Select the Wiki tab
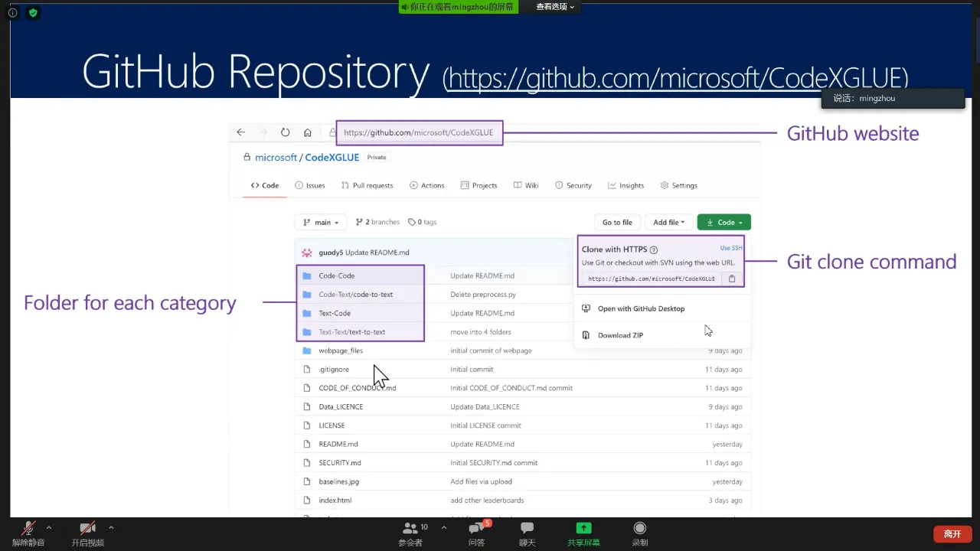 click(x=526, y=185)
